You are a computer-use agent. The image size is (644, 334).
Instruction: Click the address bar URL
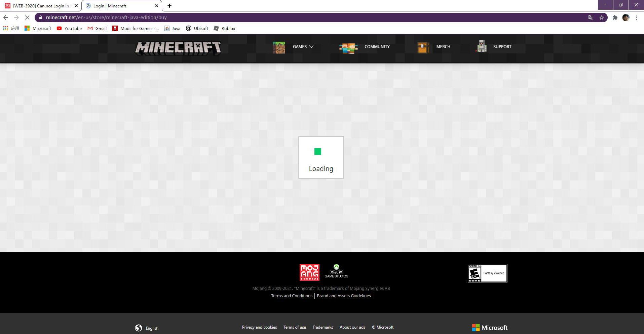click(106, 18)
